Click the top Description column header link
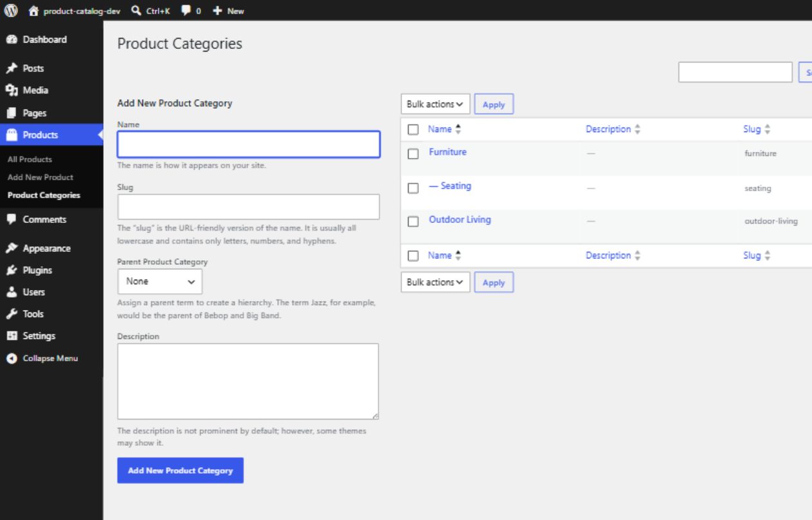Image resolution: width=812 pixels, height=520 pixels. coord(608,130)
